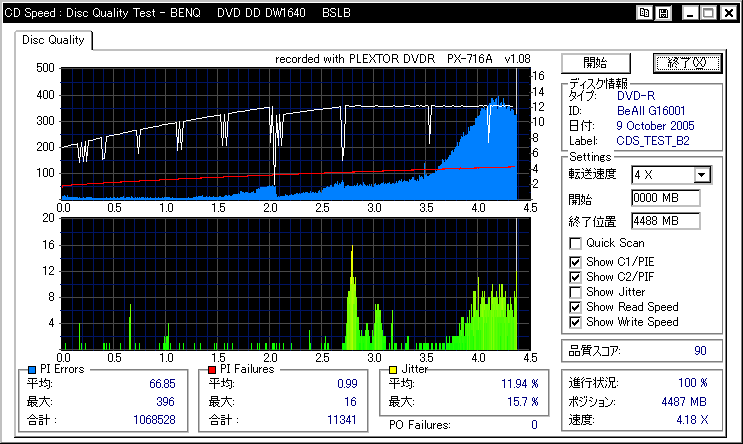
Task: Click the disc type value DVD-R
Action: point(636,96)
